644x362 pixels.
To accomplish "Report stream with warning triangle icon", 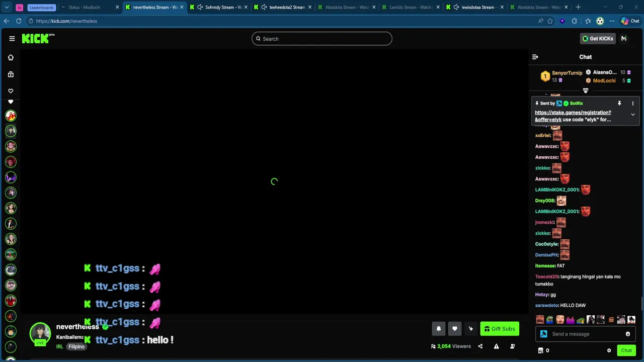I will (x=496, y=346).
